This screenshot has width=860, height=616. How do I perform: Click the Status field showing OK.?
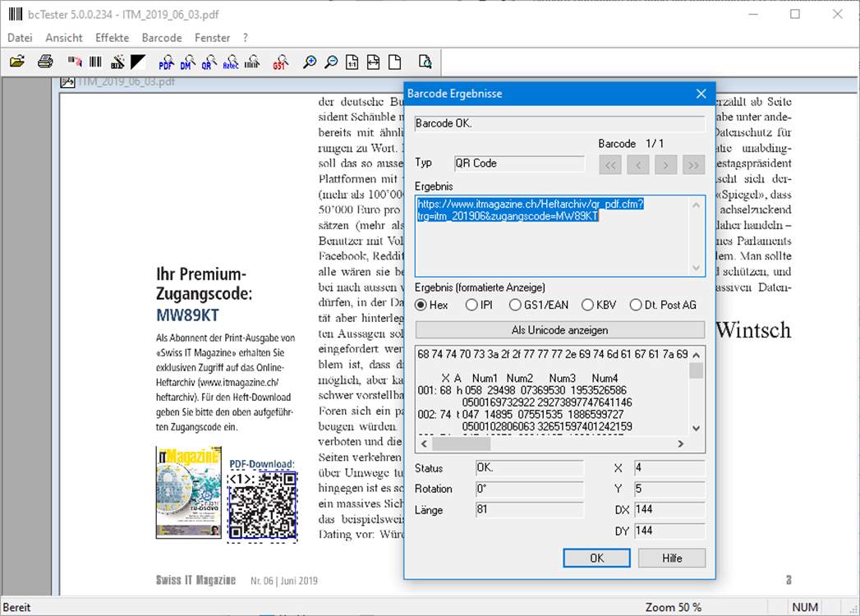pos(530,468)
